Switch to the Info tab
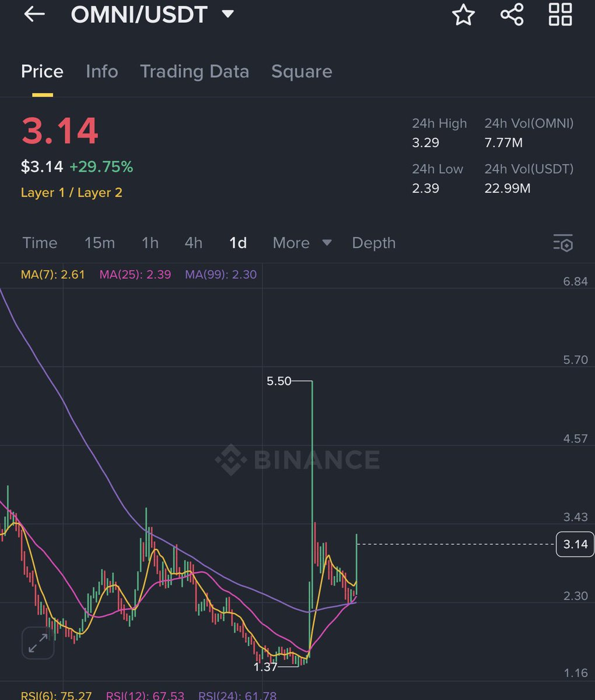Image resolution: width=595 pixels, height=700 pixels. pyautogui.click(x=101, y=71)
